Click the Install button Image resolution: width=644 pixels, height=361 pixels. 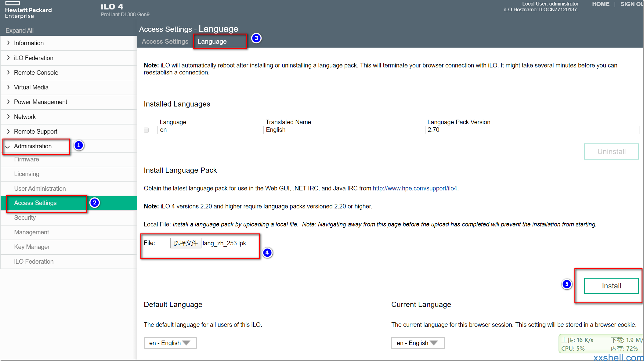click(611, 286)
